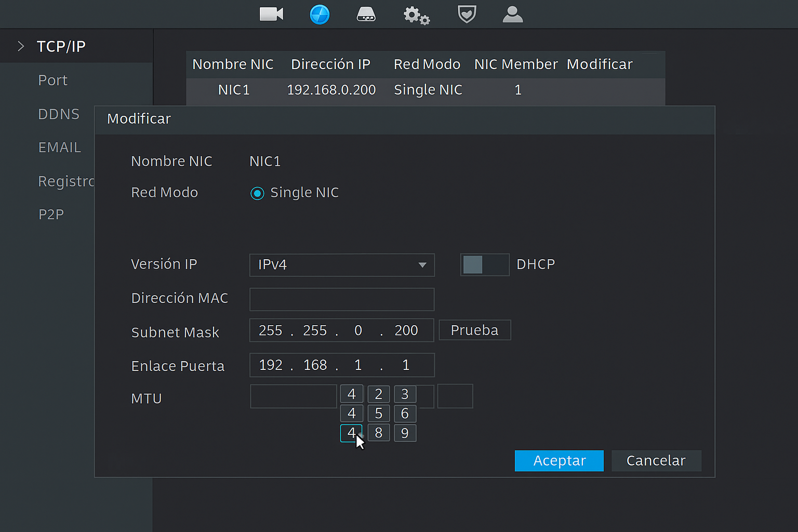Viewport: 798px width, 532px height.
Task: Open the Camera settings icon
Action: click(271, 14)
